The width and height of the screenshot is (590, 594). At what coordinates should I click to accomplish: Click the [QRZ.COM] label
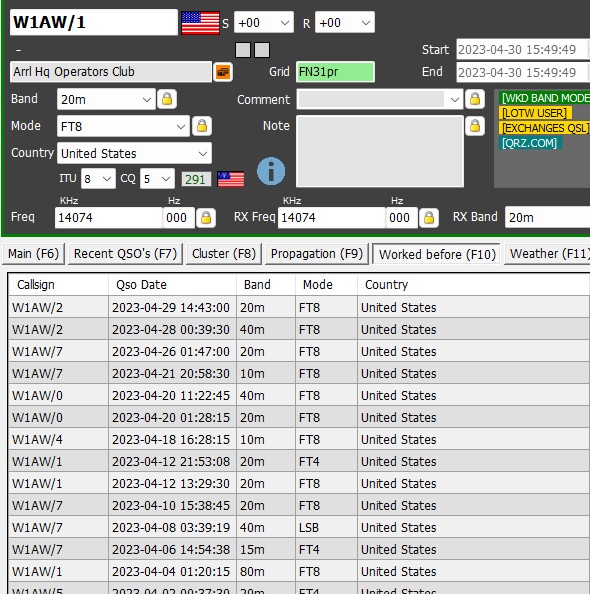click(x=529, y=143)
